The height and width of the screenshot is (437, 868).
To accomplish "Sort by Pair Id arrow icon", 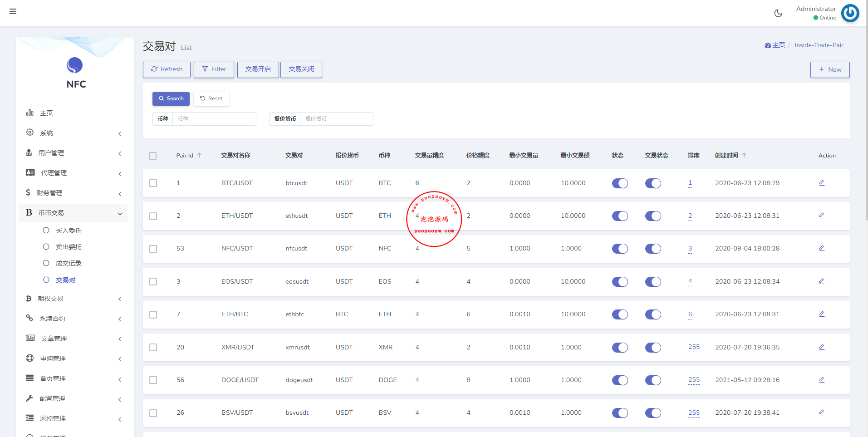I will pos(199,155).
